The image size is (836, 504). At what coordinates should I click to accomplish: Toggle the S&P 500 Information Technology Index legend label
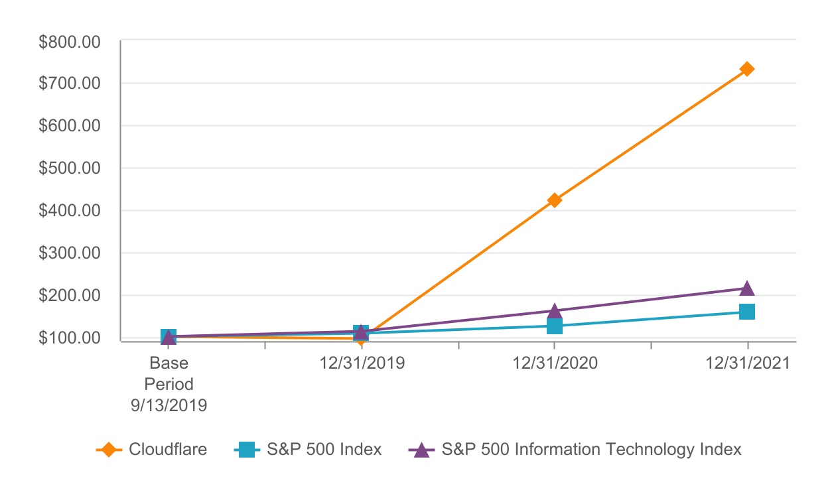point(591,450)
